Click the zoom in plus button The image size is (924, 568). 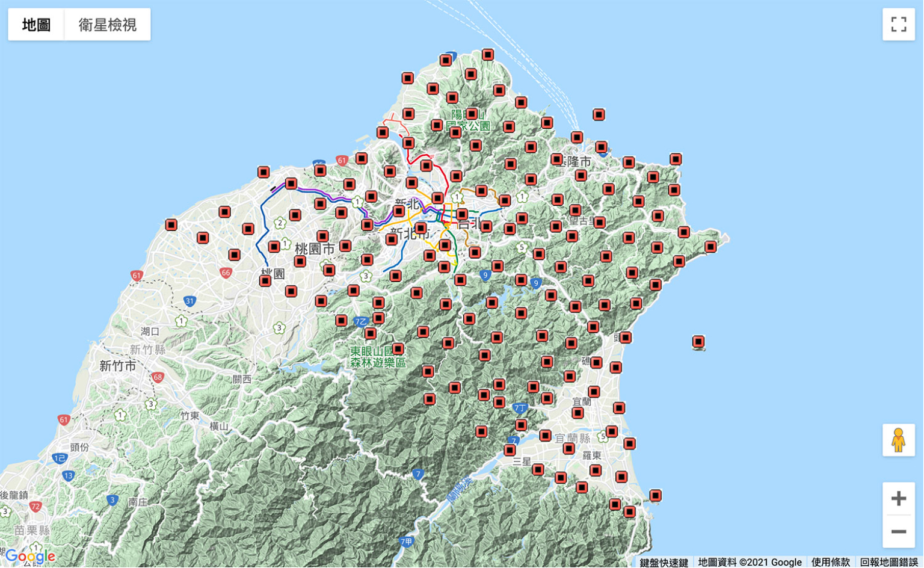click(x=898, y=498)
